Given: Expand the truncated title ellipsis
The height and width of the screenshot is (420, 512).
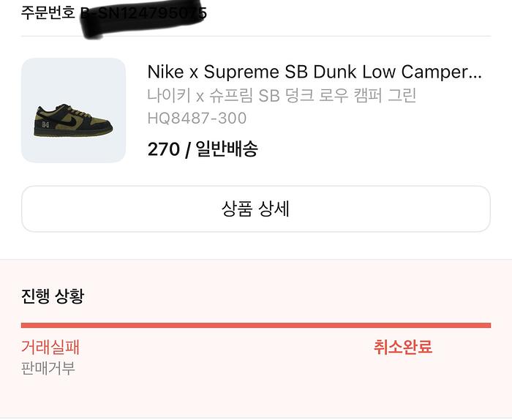Looking at the screenshot, I should pyautogui.click(x=476, y=73).
